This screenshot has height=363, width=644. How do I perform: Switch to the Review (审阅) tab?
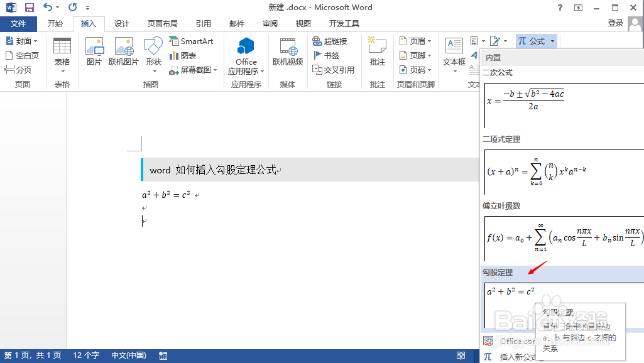tap(270, 24)
